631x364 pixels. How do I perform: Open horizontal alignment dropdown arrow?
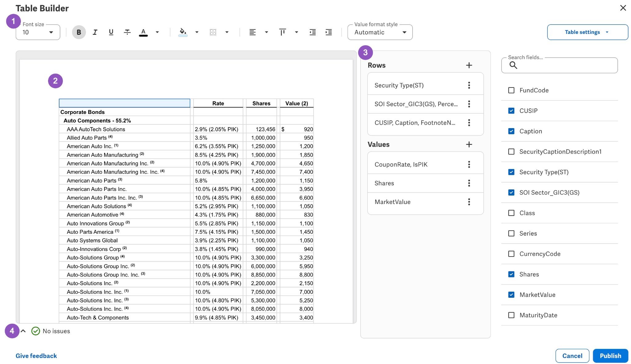[x=267, y=32]
